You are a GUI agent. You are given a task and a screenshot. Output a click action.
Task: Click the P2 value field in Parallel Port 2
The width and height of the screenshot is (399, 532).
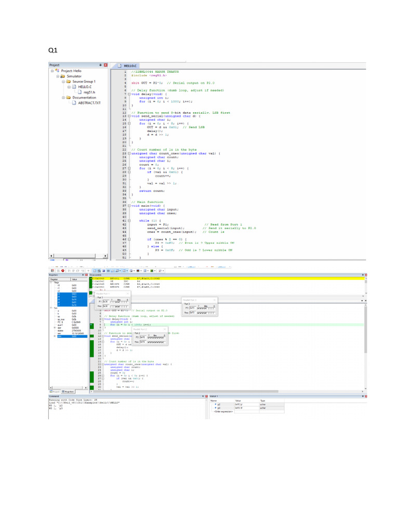(143, 337)
